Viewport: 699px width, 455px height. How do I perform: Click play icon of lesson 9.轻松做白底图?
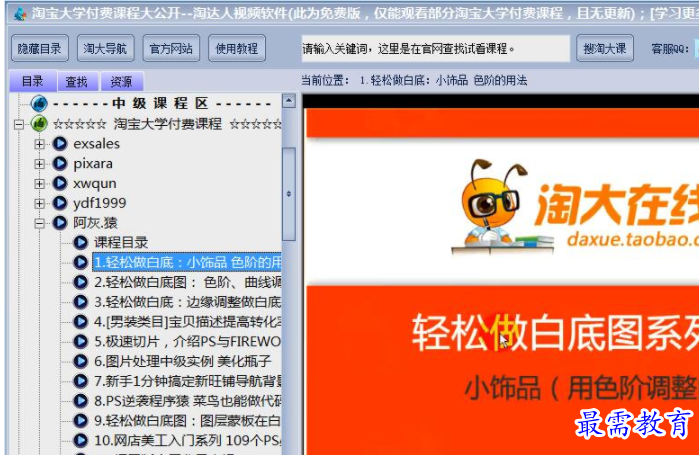(x=80, y=420)
